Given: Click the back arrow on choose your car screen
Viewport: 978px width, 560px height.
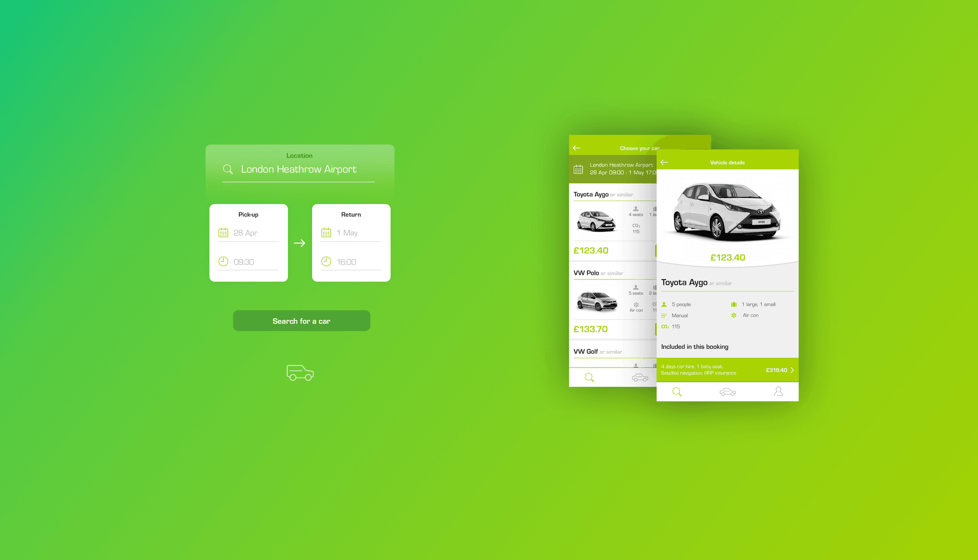Looking at the screenshot, I should pos(577,147).
